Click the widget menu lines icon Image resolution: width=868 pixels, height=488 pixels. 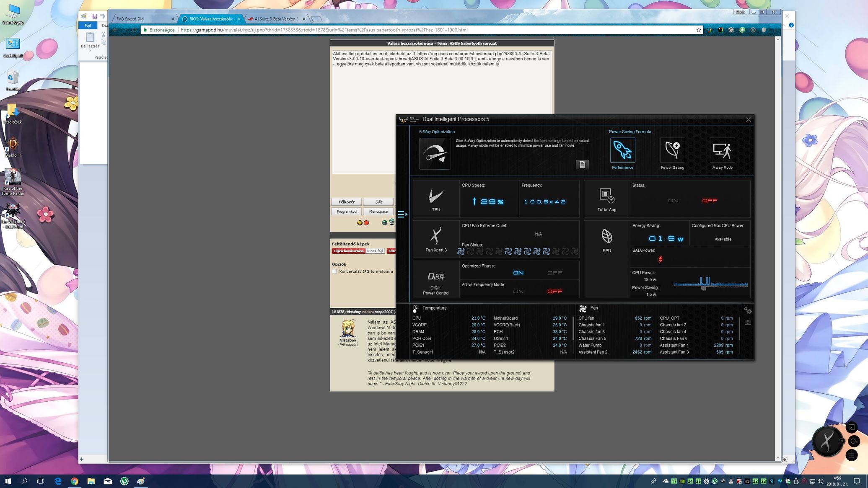852,455
